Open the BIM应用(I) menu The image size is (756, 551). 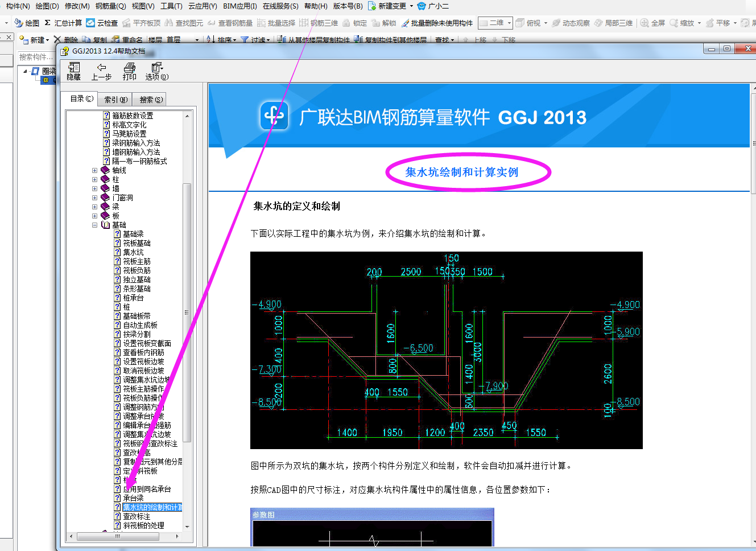tap(240, 6)
